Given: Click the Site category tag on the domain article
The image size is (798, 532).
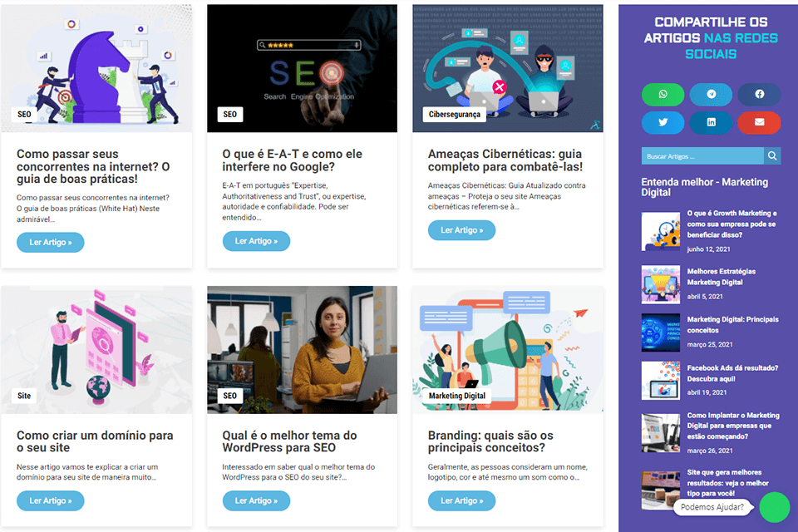Looking at the screenshot, I should coord(24,396).
